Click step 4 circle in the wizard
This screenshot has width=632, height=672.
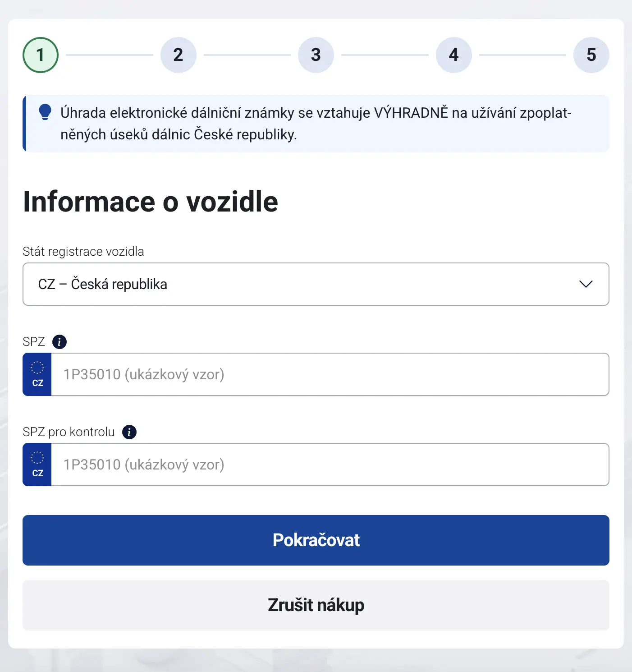click(454, 55)
